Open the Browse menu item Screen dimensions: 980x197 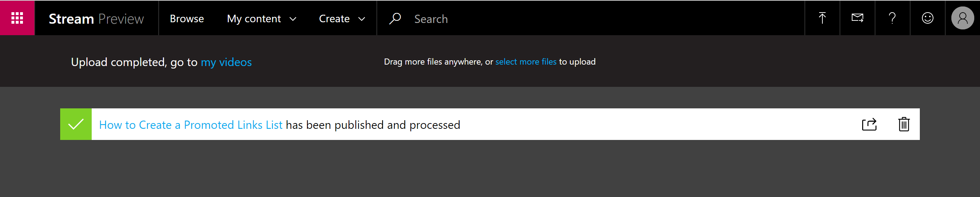(187, 19)
